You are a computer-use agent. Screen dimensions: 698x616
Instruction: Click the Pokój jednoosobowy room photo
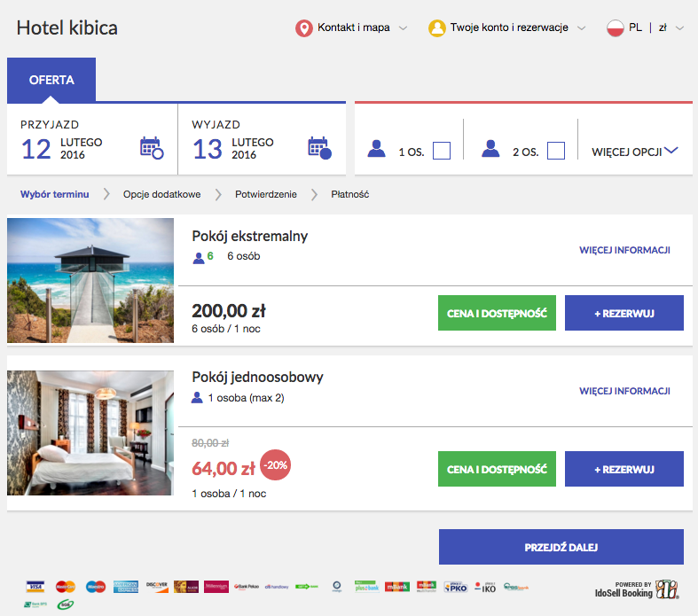(x=90, y=433)
